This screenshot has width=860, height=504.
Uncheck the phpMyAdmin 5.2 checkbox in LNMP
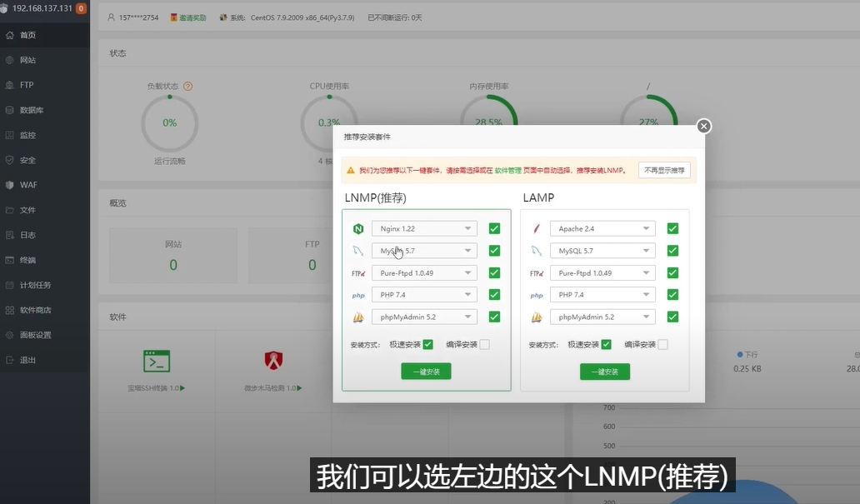pyautogui.click(x=494, y=317)
